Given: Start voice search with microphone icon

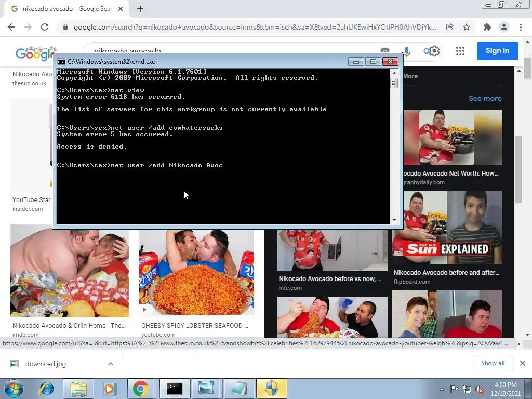Looking at the screenshot, I should click(407, 51).
